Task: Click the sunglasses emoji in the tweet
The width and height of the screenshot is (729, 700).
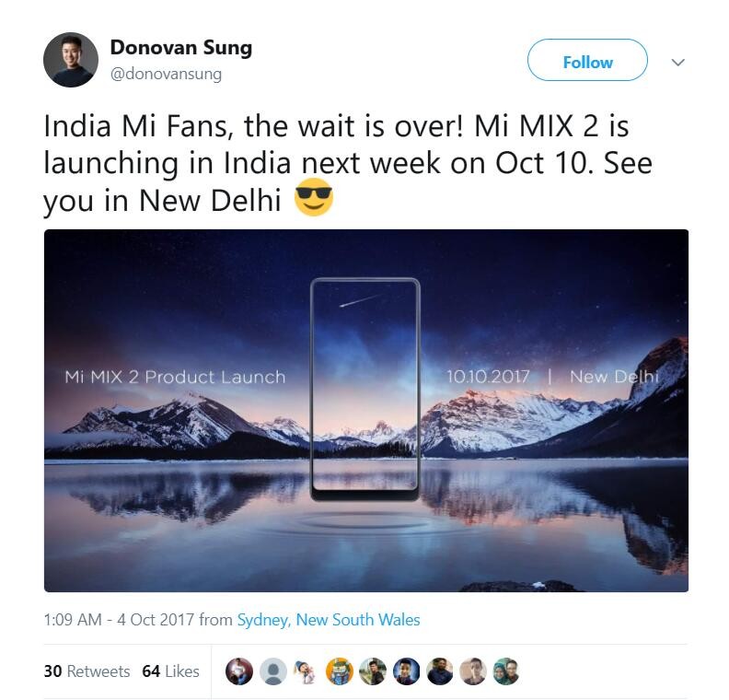Action: point(313,197)
